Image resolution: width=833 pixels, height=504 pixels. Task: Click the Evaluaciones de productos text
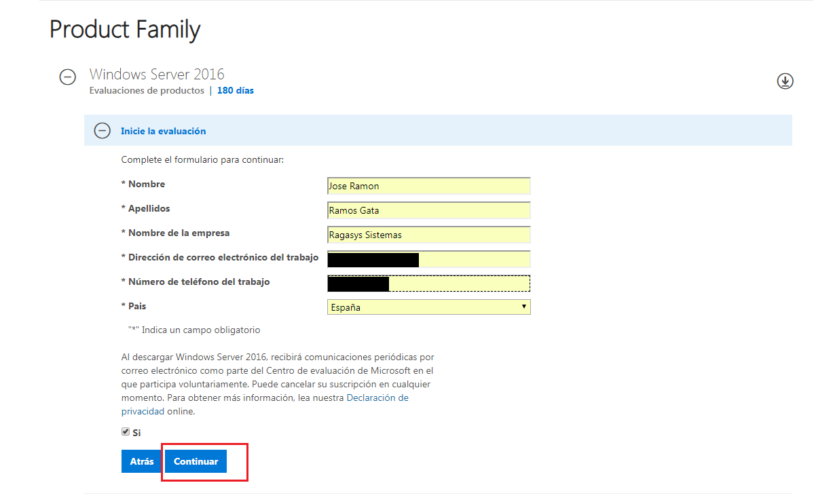(x=147, y=90)
